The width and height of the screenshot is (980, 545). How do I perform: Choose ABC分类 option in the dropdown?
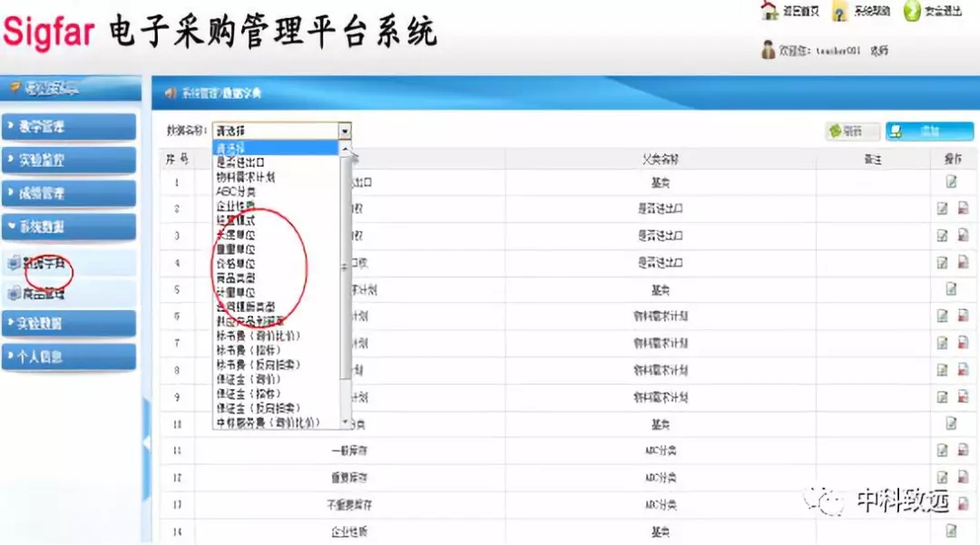click(x=236, y=191)
